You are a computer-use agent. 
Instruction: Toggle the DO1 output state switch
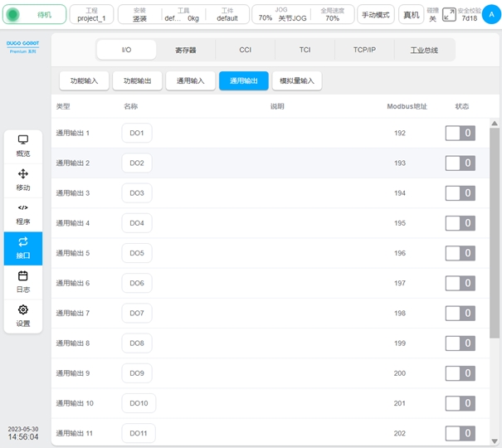click(x=460, y=134)
